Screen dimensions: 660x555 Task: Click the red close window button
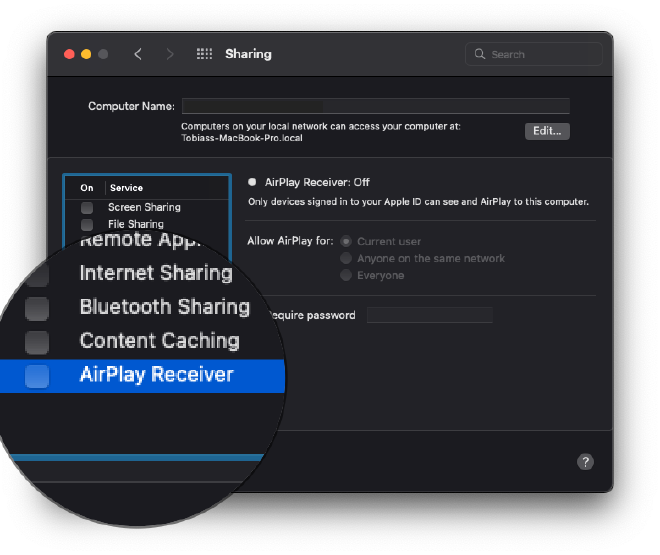(x=69, y=54)
